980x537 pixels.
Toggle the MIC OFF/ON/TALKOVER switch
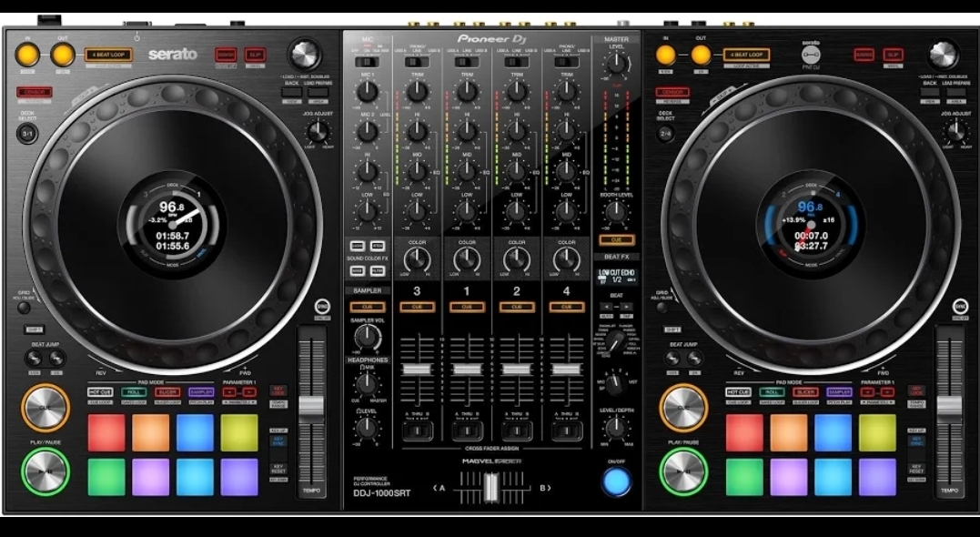point(367,62)
